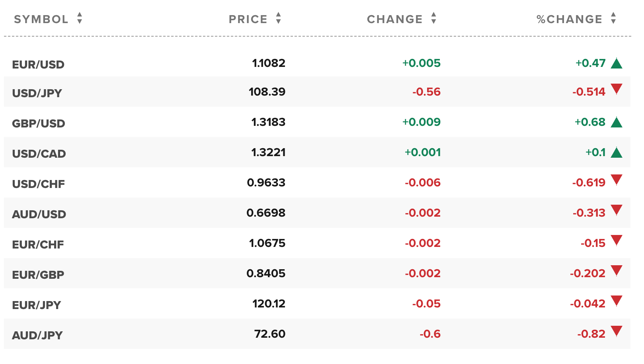Screen dimensions: 644x364
Task: Open the EUR/GBP symbol link
Action: tap(38, 275)
